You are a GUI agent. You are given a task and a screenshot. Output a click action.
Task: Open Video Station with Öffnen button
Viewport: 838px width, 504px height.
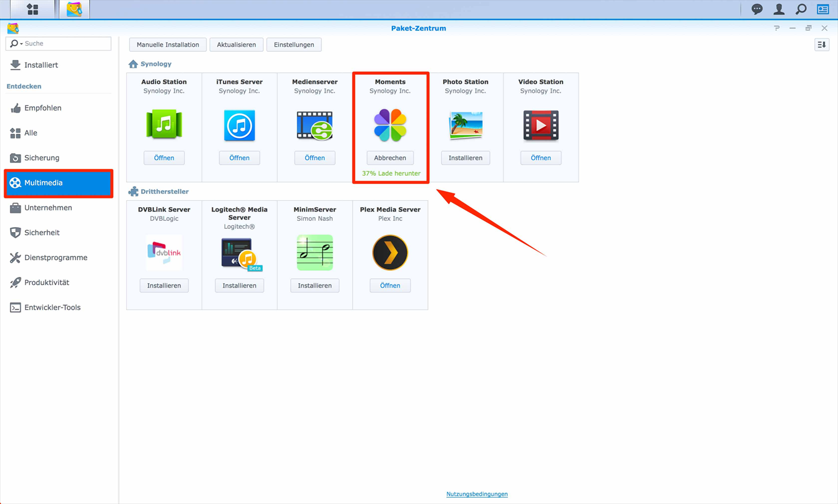(x=541, y=158)
